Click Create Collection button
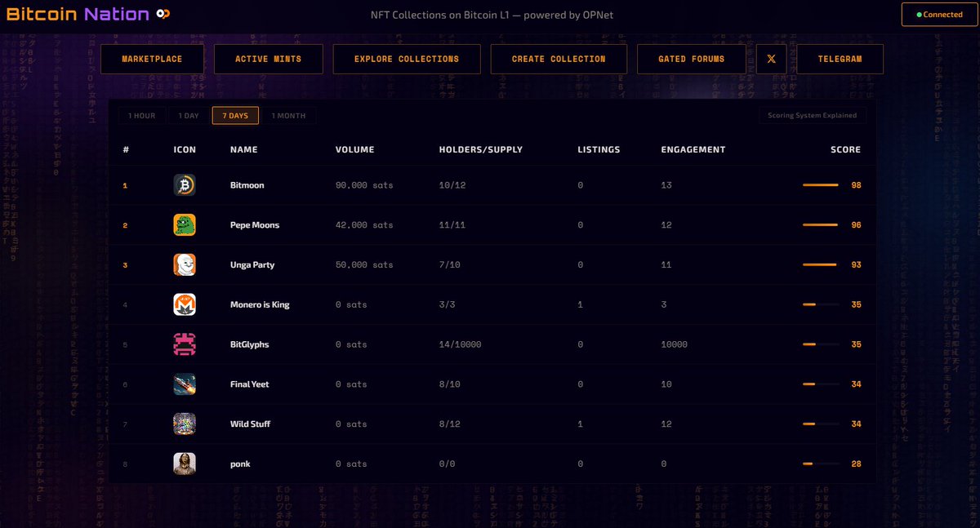Image resolution: width=980 pixels, height=528 pixels. tap(559, 59)
